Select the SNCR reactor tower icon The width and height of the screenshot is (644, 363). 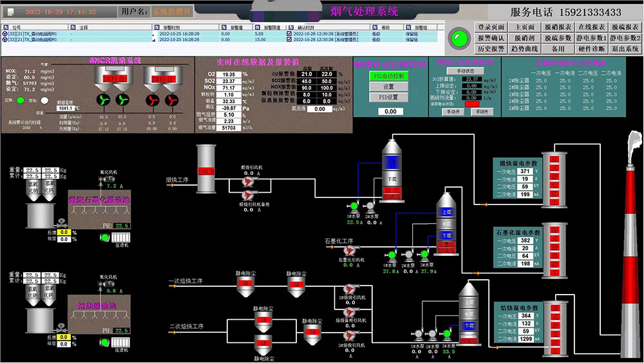tap(206, 169)
